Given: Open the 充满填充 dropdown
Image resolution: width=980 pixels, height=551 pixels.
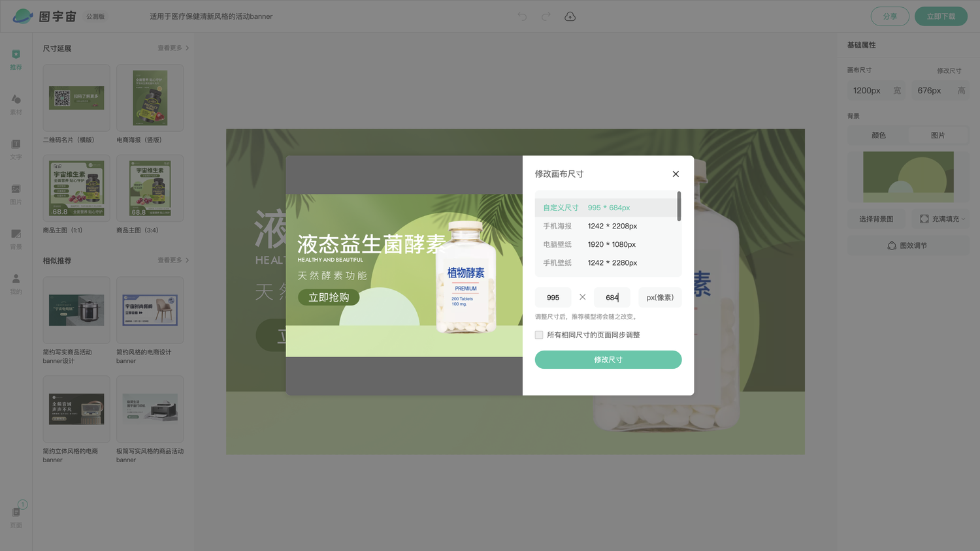Looking at the screenshot, I should [941, 219].
